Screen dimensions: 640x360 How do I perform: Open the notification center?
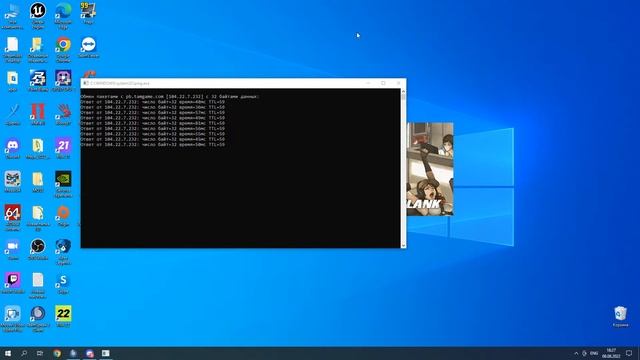point(629,353)
